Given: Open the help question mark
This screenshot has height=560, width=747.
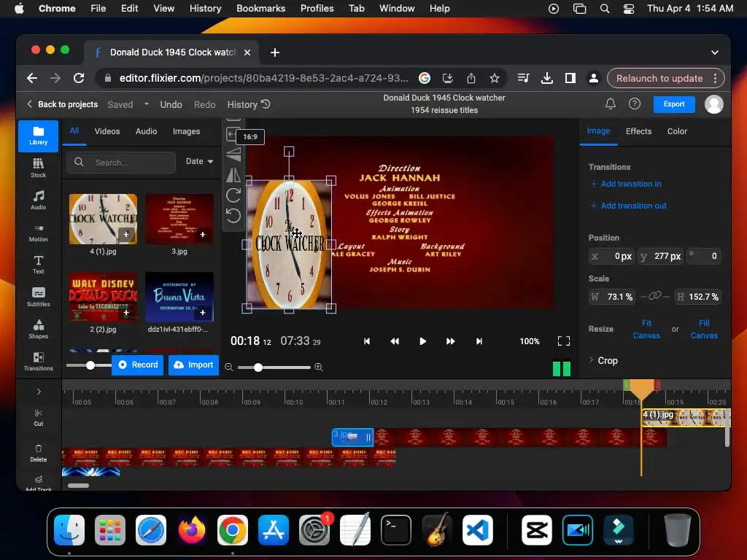Looking at the screenshot, I should tap(635, 104).
